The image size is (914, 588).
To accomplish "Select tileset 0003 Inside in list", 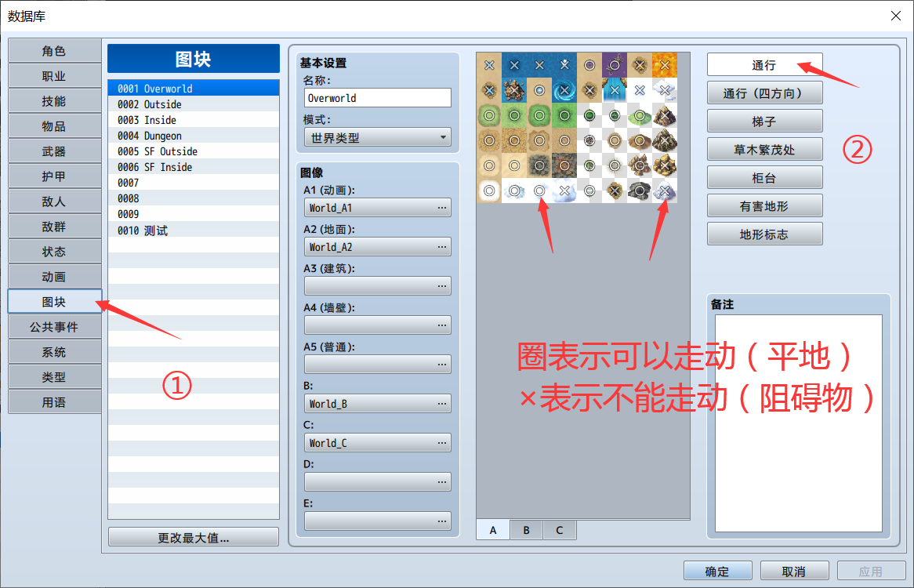I will click(x=193, y=119).
